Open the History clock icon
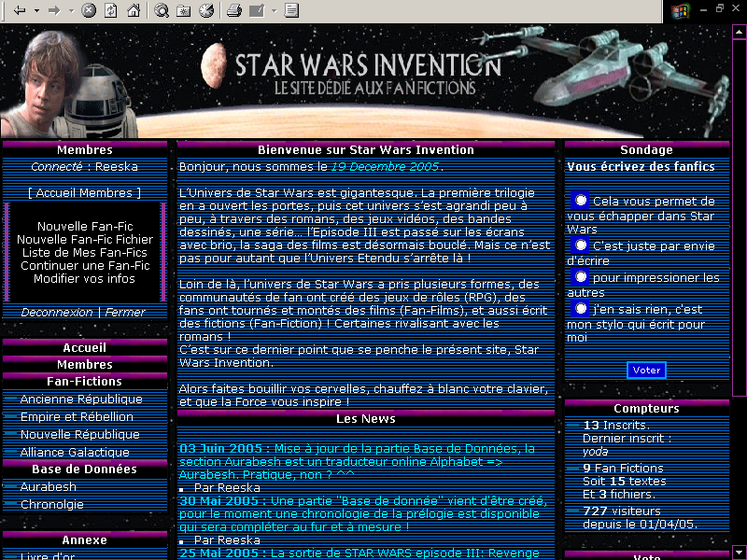The width and height of the screenshot is (747, 560). 206,10
